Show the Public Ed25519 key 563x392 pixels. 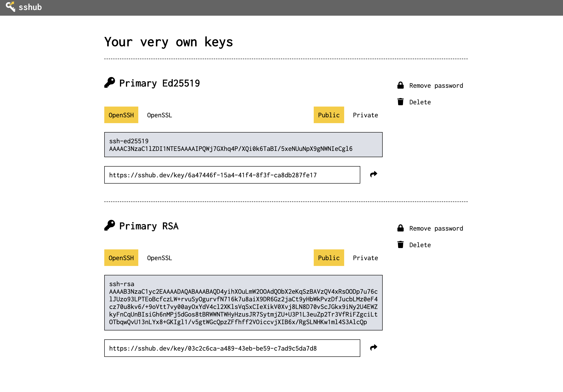(x=328, y=115)
